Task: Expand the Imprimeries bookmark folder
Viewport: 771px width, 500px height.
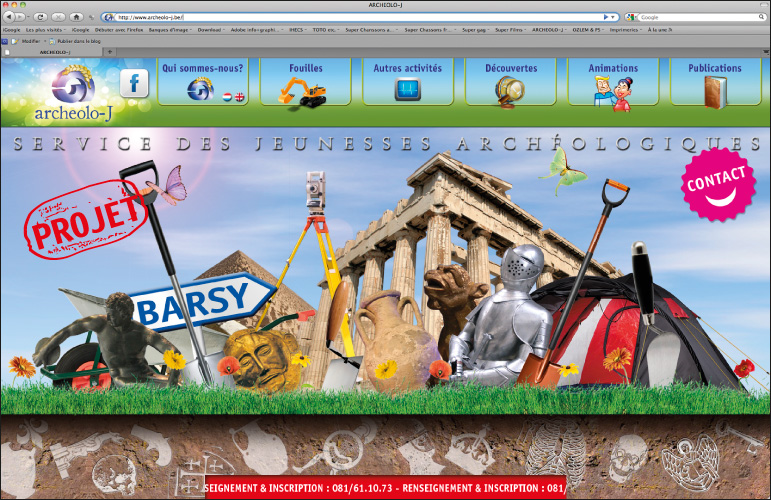Action: coord(626,30)
